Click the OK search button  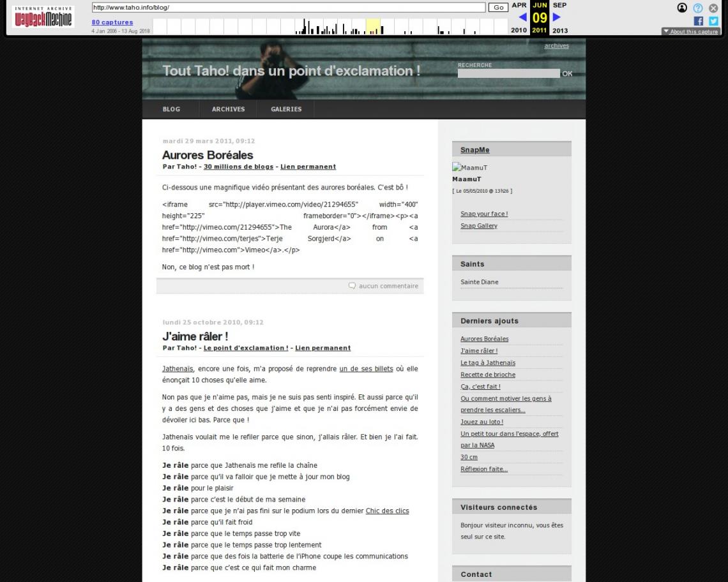(567, 73)
